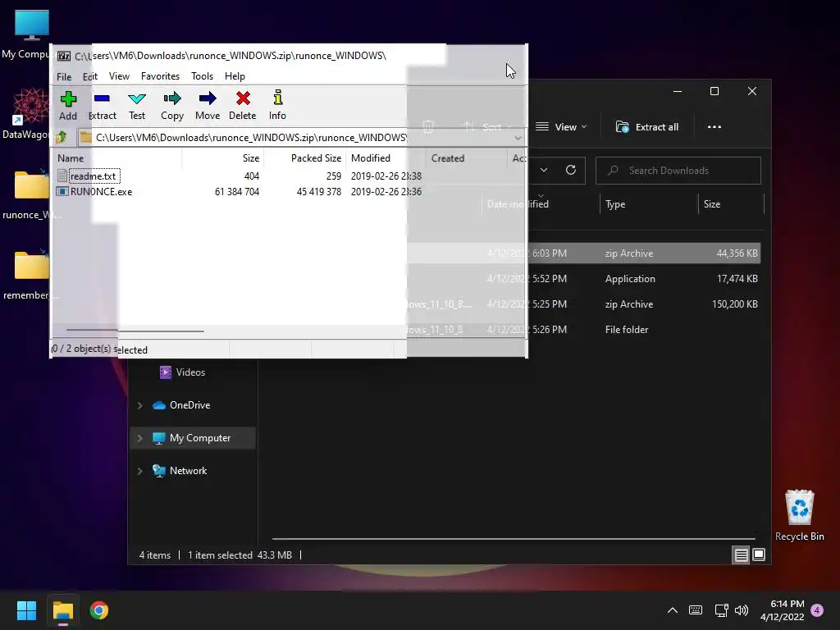Open the View menu in 7-Zip

pyautogui.click(x=119, y=76)
